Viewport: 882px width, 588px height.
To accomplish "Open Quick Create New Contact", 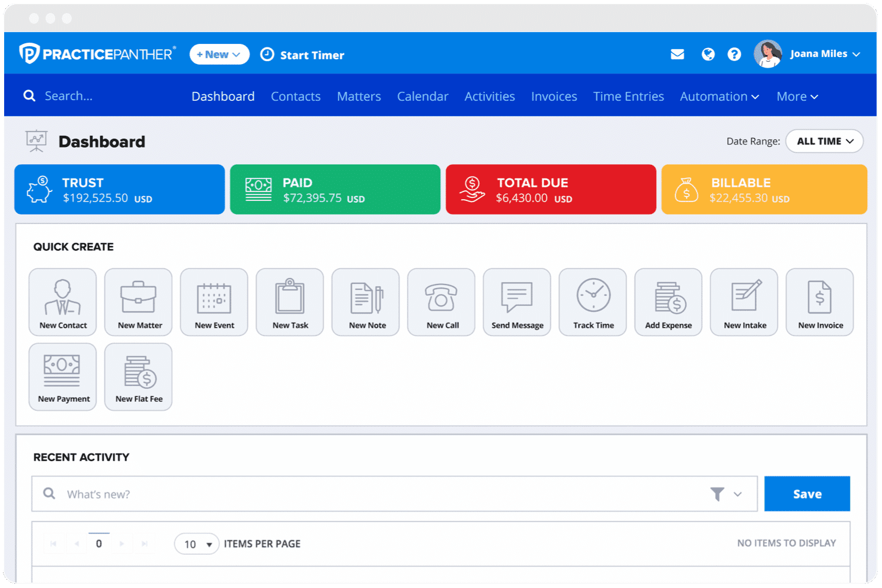I will pyautogui.click(x=62, y=302).
